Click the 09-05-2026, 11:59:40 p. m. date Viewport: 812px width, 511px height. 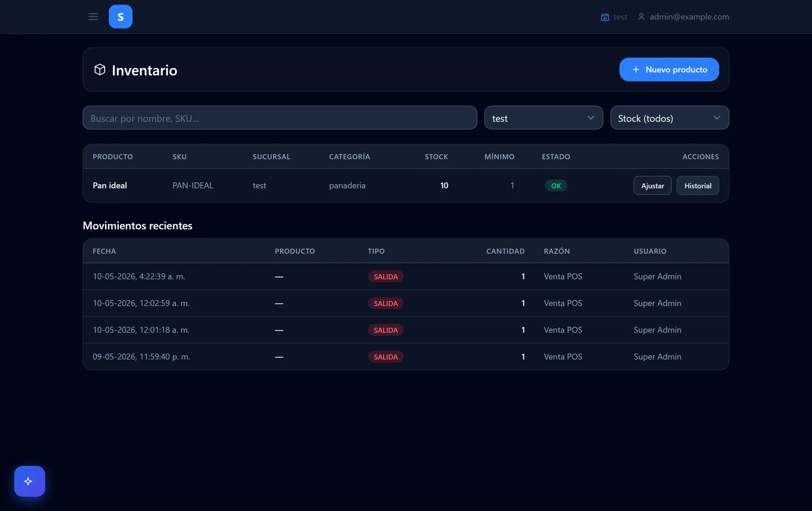pyautogui.click(x=142, y=357)
